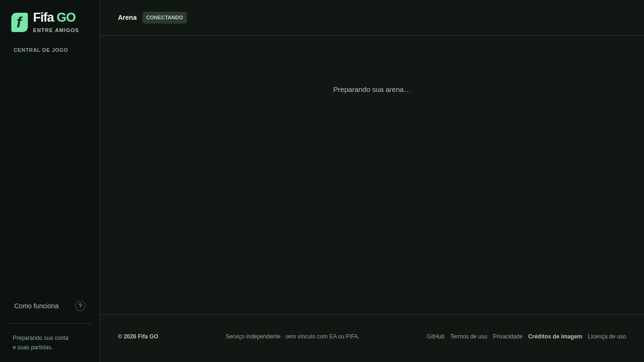
Task: Click the © 2026 Fifa GO copyright
Action: pyautogui.click(x=138, y=337)
